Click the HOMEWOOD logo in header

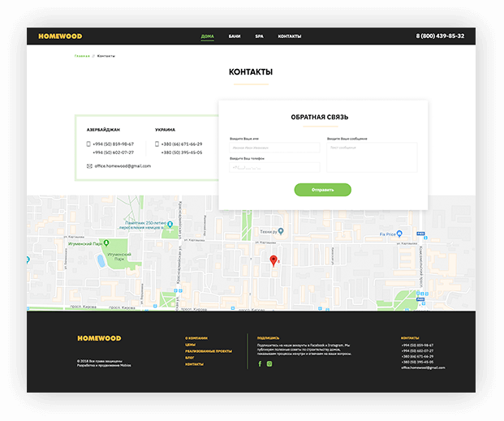pyautogui.click(x=60, y=37)
